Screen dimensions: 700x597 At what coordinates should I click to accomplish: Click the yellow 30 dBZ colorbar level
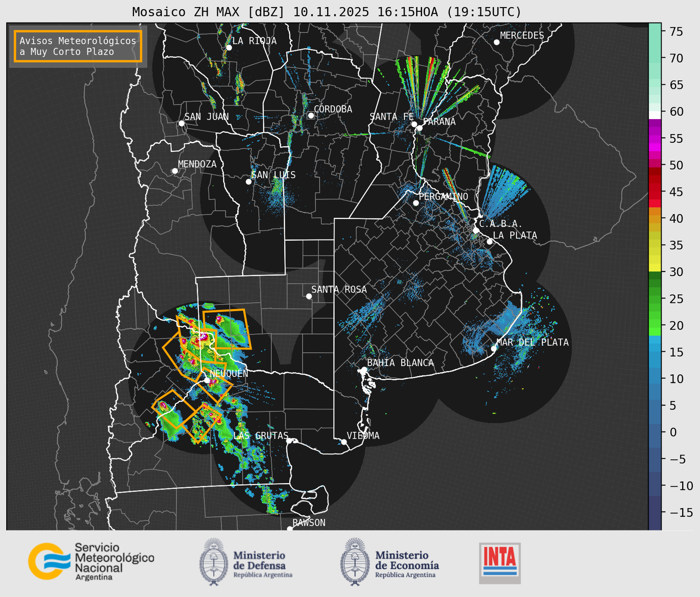[655, 268]
